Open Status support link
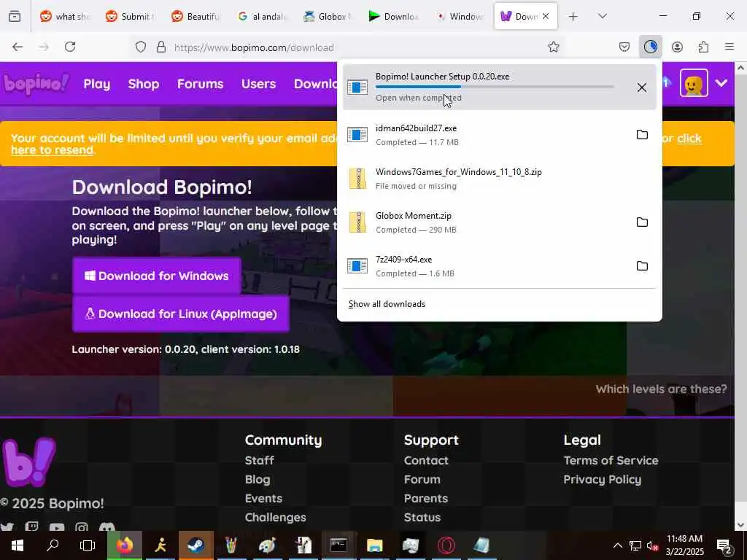Screen dimensions: 747x560 pyautogui.click(x=422, y=518)
